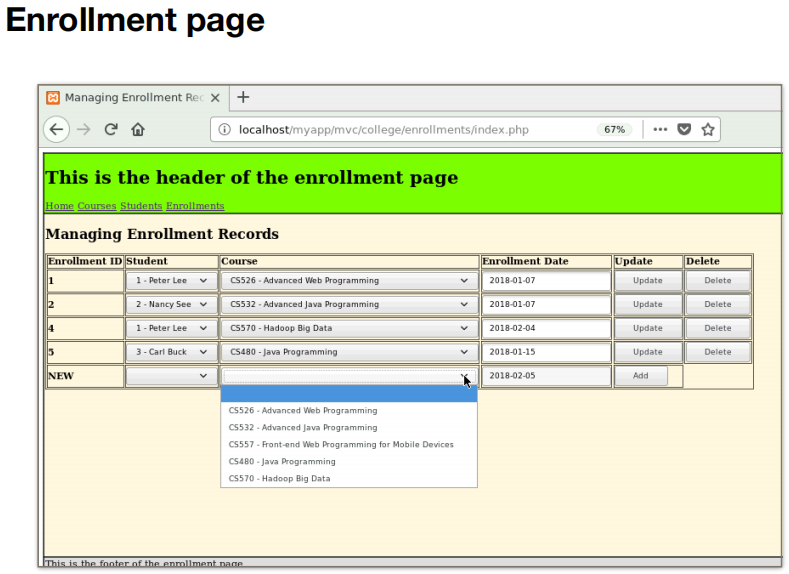The width and height of the screenshot is (789, 574).
Task: Bookmark this page with the star icon
Action: (708, 130)
